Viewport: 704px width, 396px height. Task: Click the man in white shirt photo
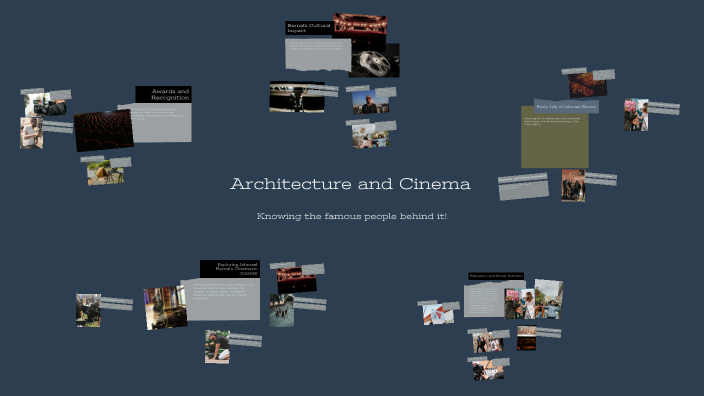(31, 133)
